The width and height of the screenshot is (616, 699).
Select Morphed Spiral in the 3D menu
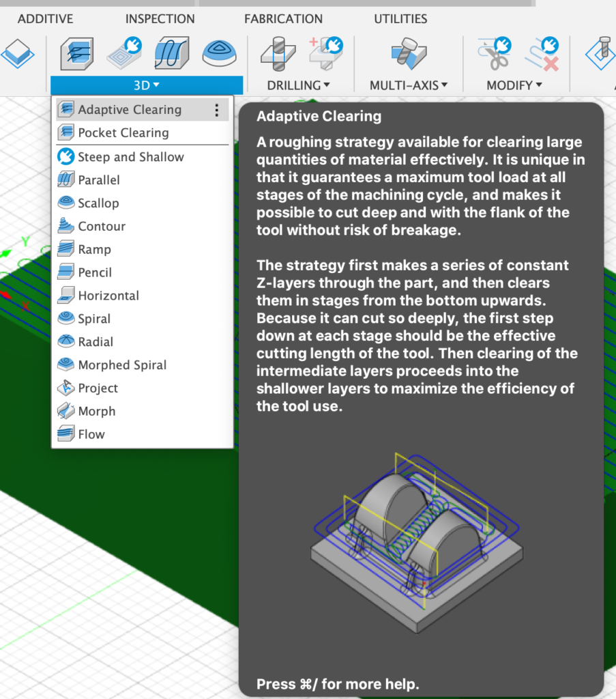pyautogui.click(x=122, y=365)
